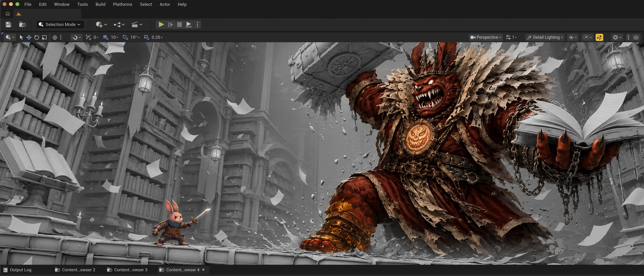The height and width of the screenshot is (276, 644).
Task: Open the performance scalability gauge dropdown
Action: point(587,37)
